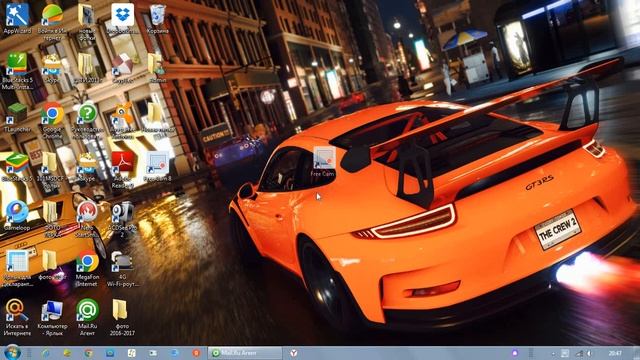The height and width of the screenshot is (360, 640).
Task: Open the 101MSDCF folder
Action: pos(52,169)
